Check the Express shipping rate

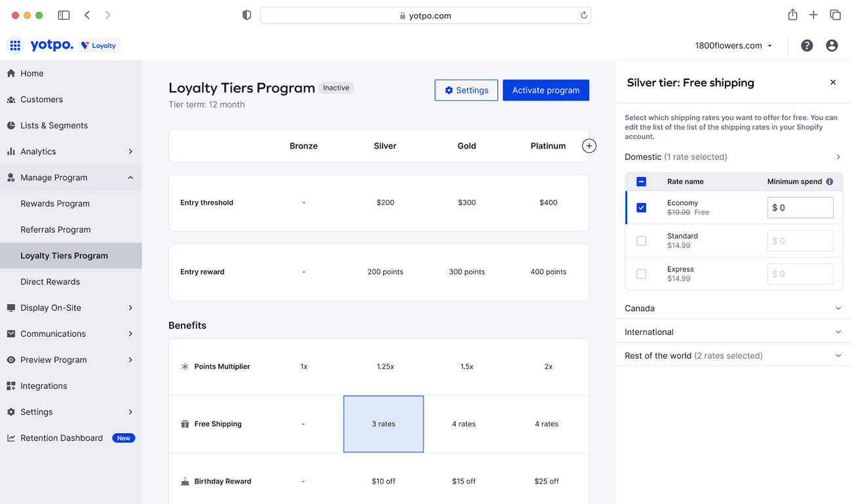click(641, 273)
